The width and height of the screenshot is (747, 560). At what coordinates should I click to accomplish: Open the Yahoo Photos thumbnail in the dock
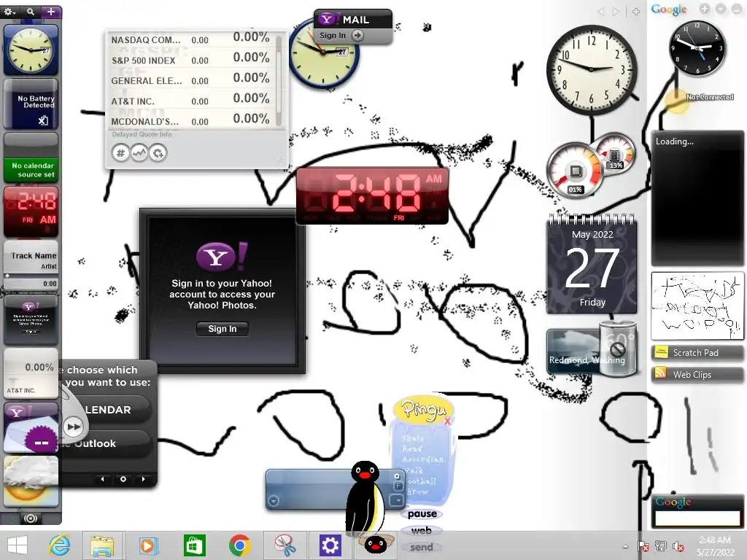tap(31, 319)
